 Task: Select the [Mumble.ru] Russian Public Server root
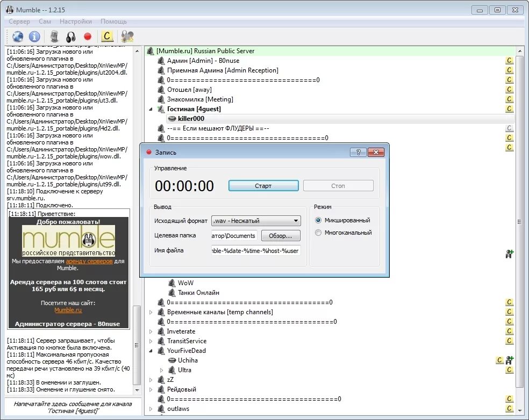(x=205, y=51)
